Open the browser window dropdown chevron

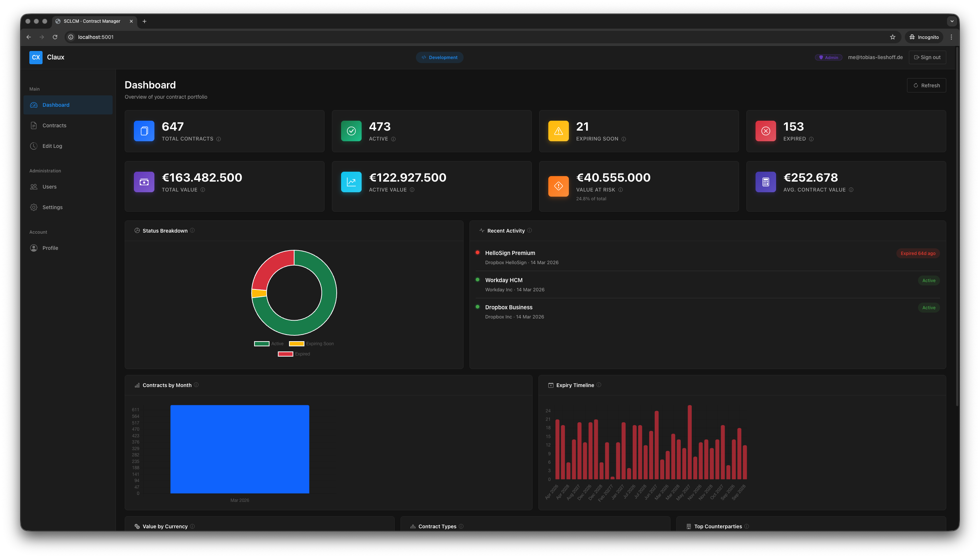click(952, 21)
